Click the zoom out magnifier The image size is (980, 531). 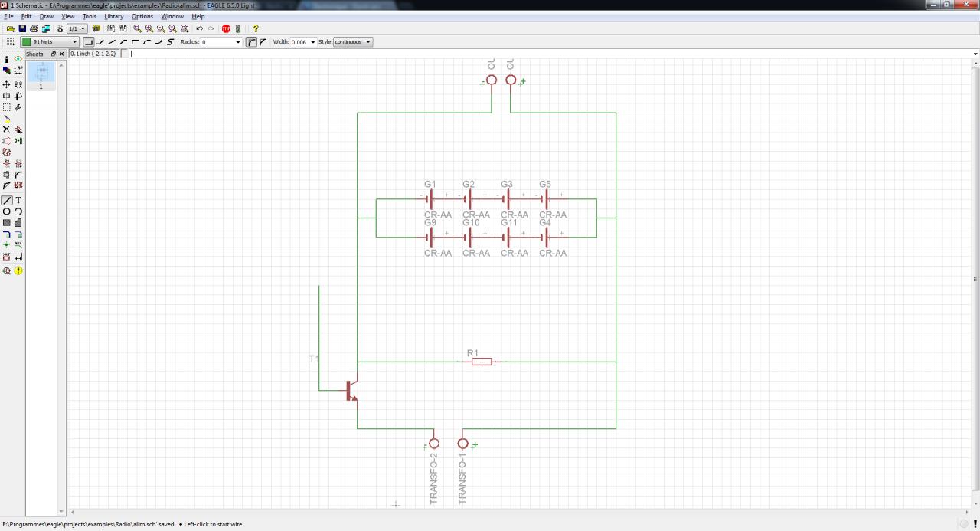click(x=161, y=28)
